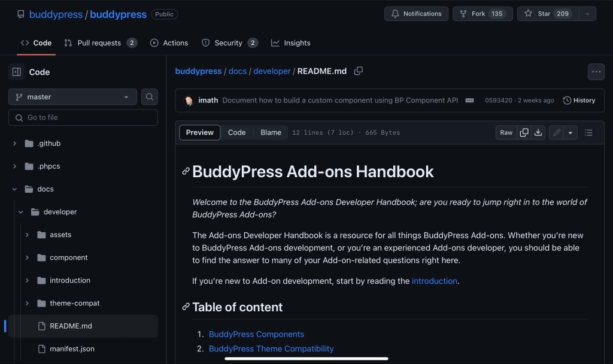Open the introduction link
This screenshot has height=364, width=613.
(x=434, y=281)
